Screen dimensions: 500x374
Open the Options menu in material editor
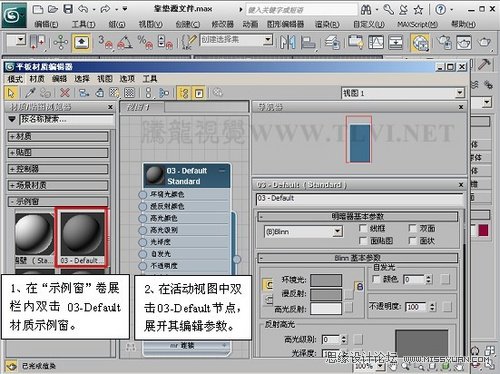tap(127, 79)
